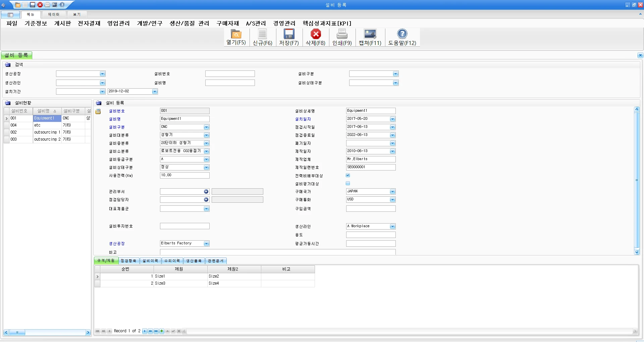Image resolution: width=644 pixels, height=342 pixels.
Task: Open 도움말(F12) help icon
Action: coord(402,34)
